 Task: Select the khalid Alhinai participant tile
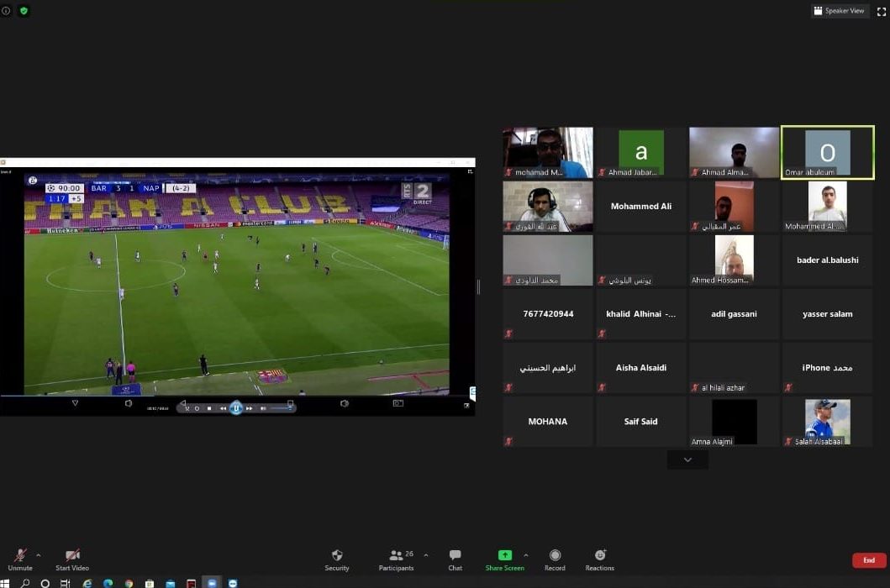tap(641, 314)
